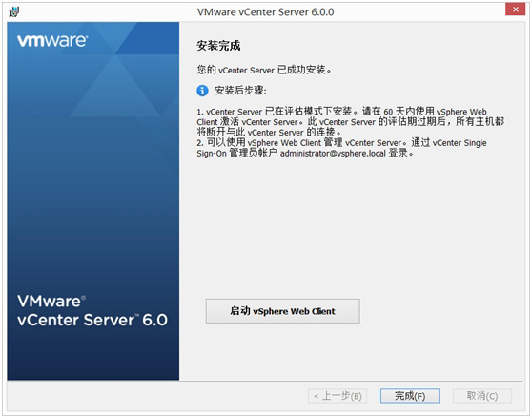Screen dimensions: 532x418
Task: Click the installer icon in the title bar
Action: point(14,11)
